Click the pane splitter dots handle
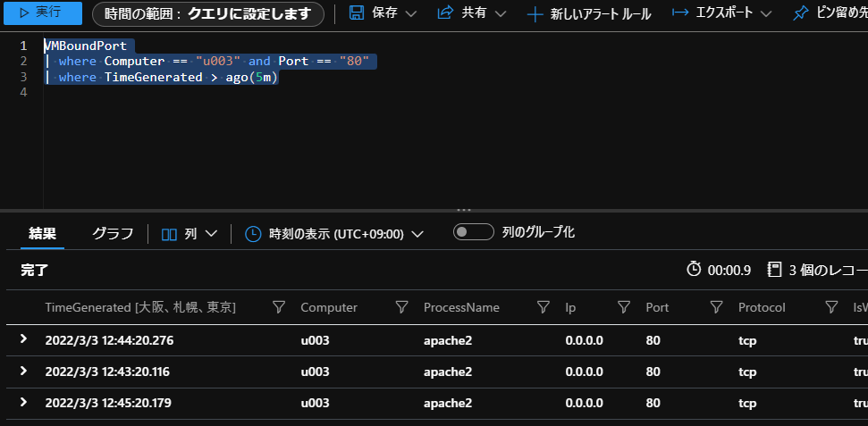The image size is (868, 426). [x=463, y=210]
